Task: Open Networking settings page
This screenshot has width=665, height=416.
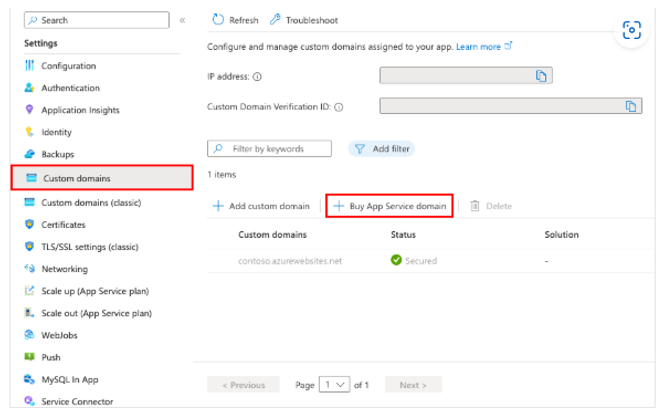Action: click(x=64, y=269)
